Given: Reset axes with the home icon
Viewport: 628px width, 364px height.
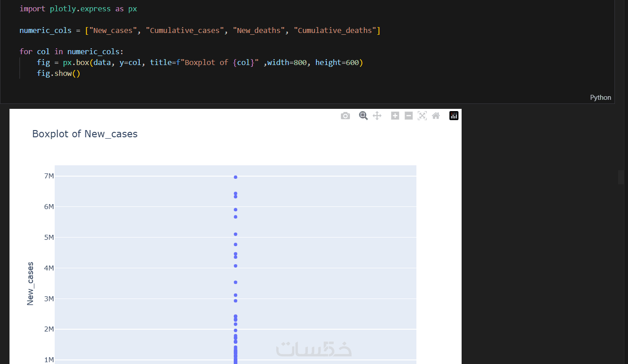Looking at the screenshot, I should (x=436, y=116).
